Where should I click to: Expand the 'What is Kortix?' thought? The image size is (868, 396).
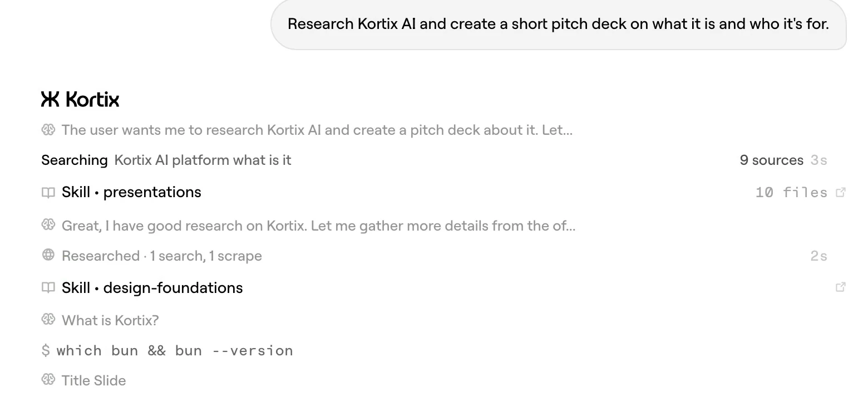(110, 320)
